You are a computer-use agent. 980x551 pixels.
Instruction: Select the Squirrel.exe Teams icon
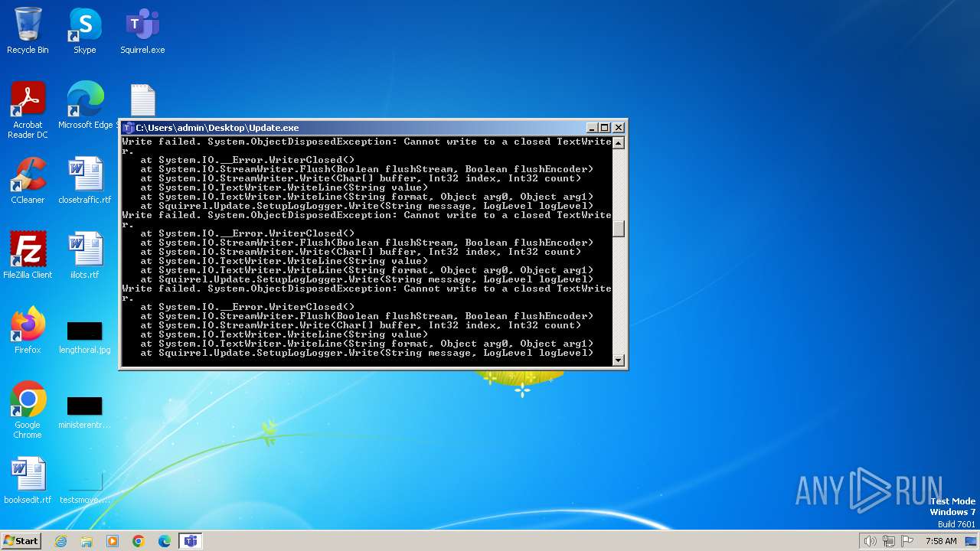click(142, 31)
